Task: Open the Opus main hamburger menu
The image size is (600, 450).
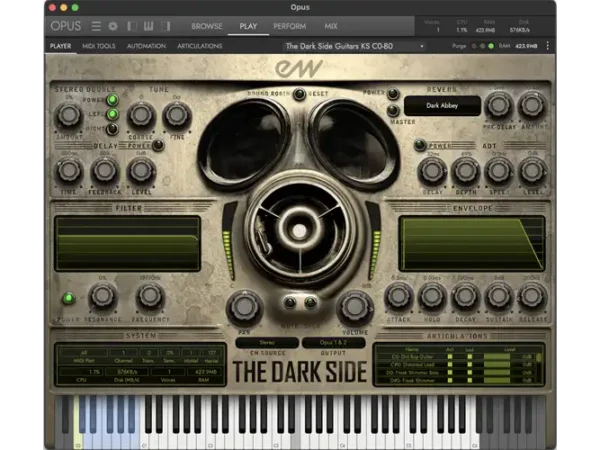Action: tap(96, 26)
